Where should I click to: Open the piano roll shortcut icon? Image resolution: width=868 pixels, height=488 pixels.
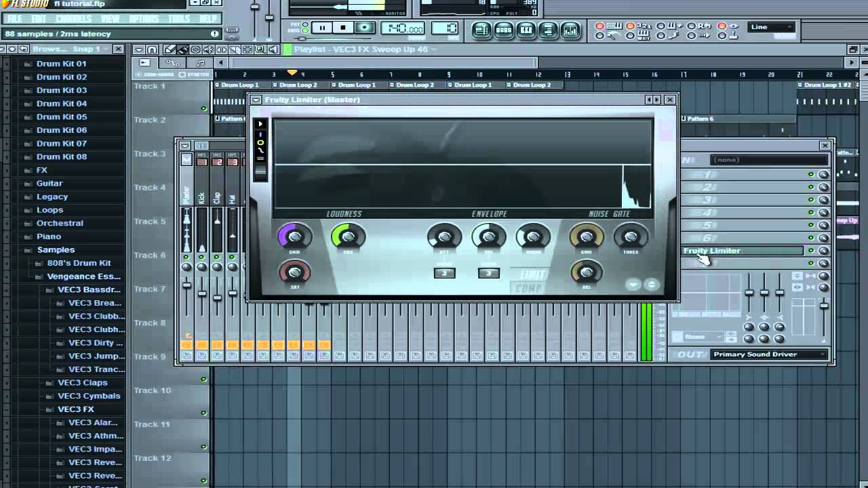526,29
